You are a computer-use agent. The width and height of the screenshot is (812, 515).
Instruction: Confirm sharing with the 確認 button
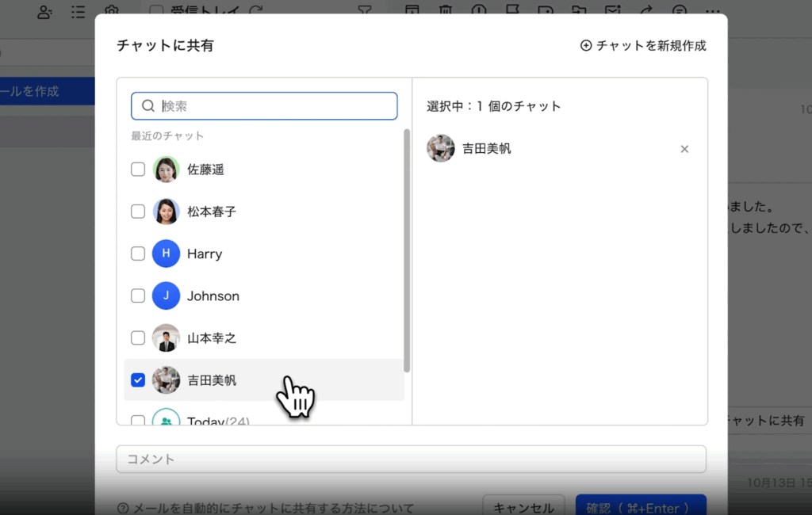tap(640, 507)
